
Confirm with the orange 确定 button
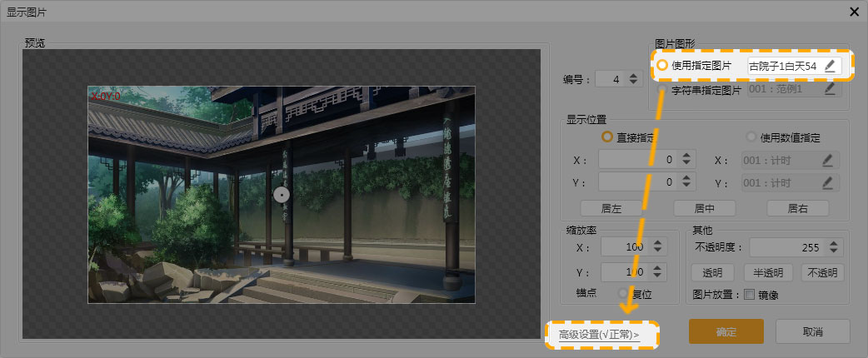tap(726, 331)
